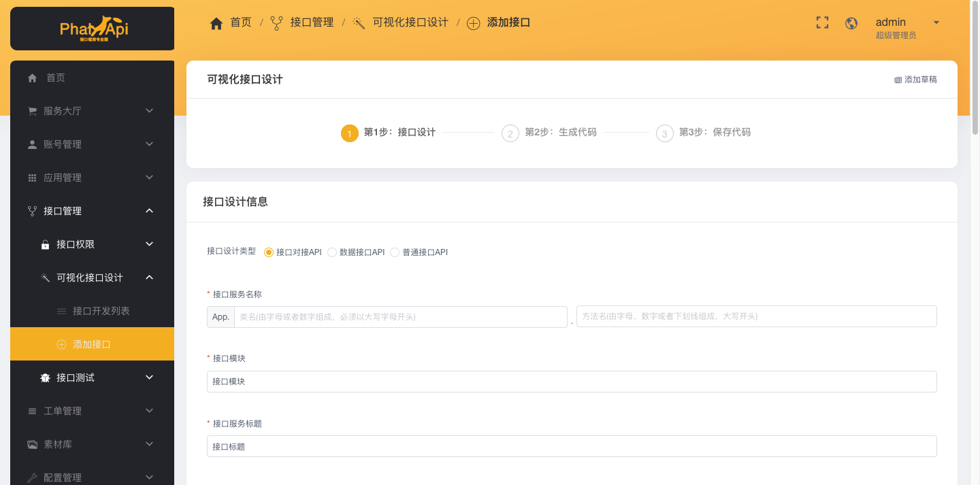980x485 pixels.
Task: Click the branch icon beside 接口管理 breadcrumb
Action: click(276, 23)
